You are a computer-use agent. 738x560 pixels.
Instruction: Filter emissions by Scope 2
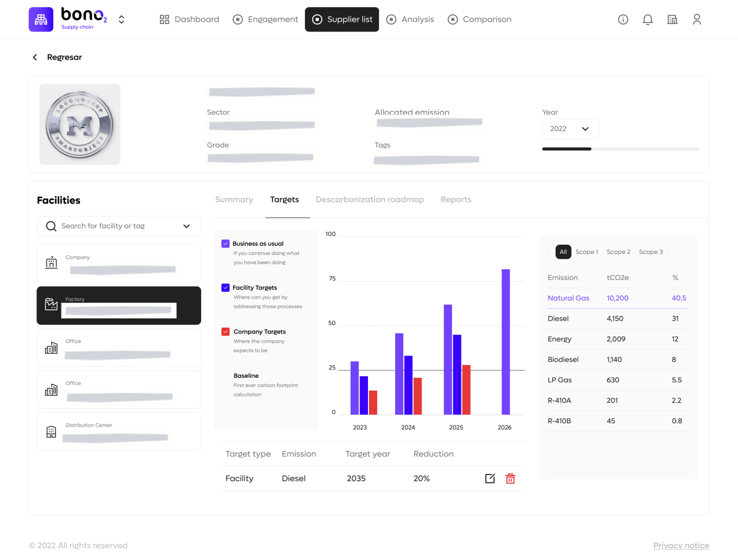tap(618, 252)
